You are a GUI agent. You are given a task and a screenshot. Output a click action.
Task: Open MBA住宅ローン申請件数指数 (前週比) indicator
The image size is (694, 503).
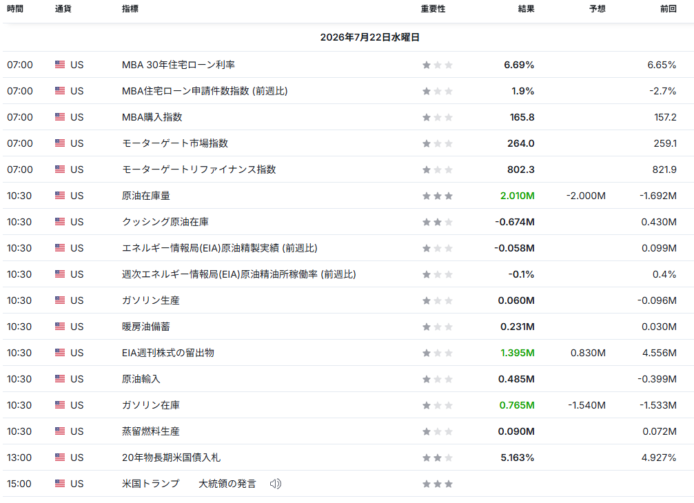pos(204,91)
